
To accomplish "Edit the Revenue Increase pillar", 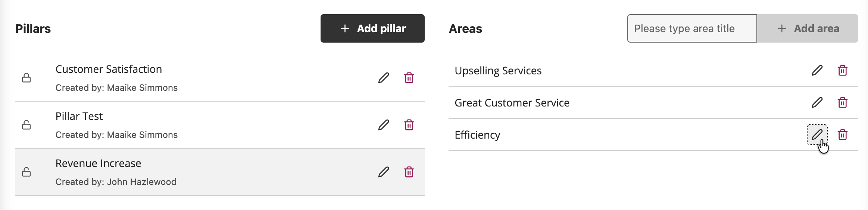I will pyautogui.click(x=383, y=172).
